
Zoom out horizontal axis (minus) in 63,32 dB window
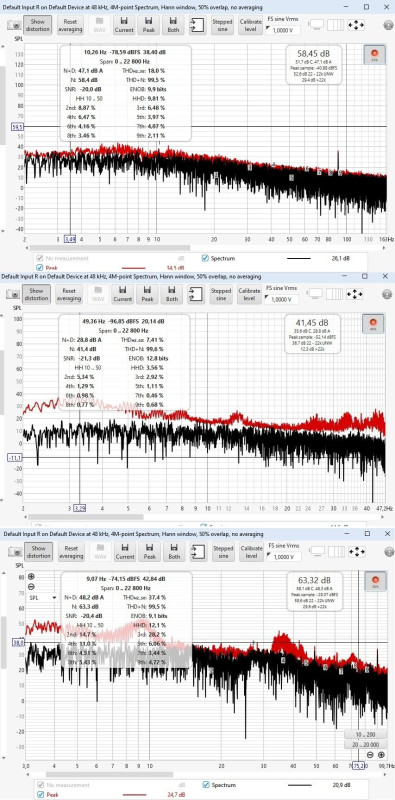[x=371, y=754]
